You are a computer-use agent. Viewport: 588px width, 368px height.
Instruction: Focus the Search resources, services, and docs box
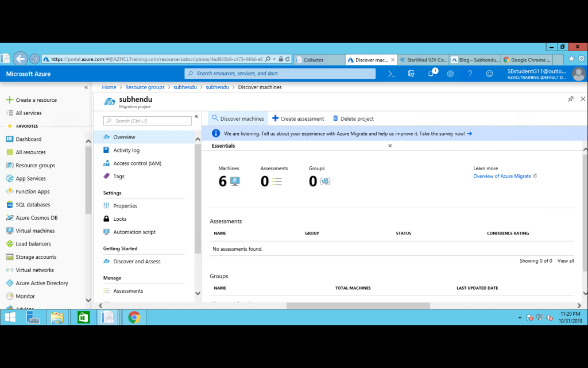pyautogui.click(x=280, y=74)
